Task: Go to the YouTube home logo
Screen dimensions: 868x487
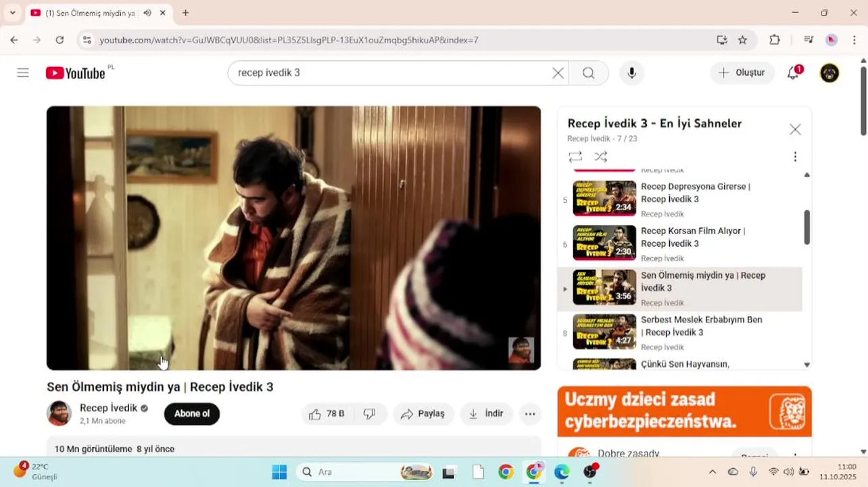Action: 76,73
